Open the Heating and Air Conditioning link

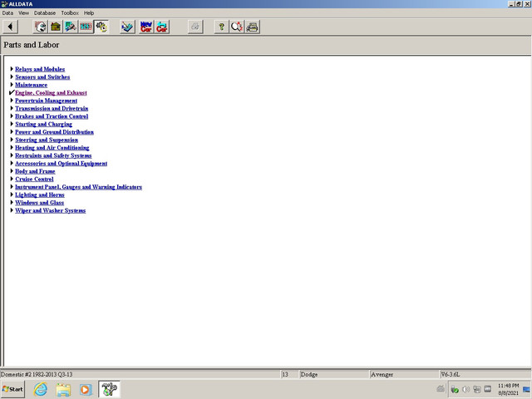point(52,148)
